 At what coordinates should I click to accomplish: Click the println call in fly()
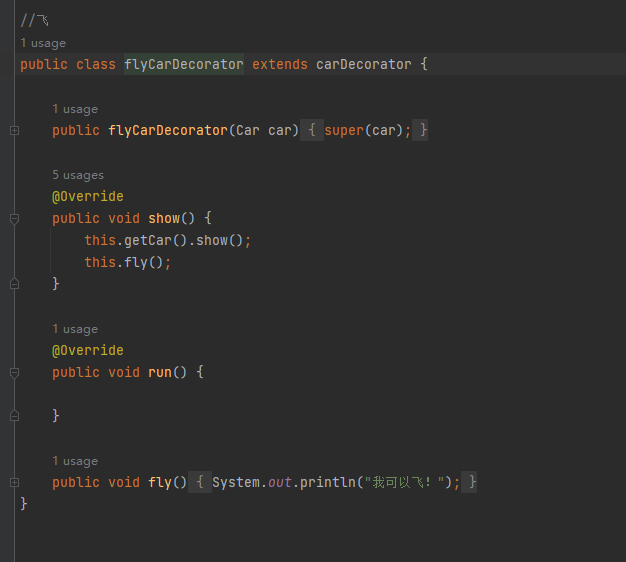point(328,482)
